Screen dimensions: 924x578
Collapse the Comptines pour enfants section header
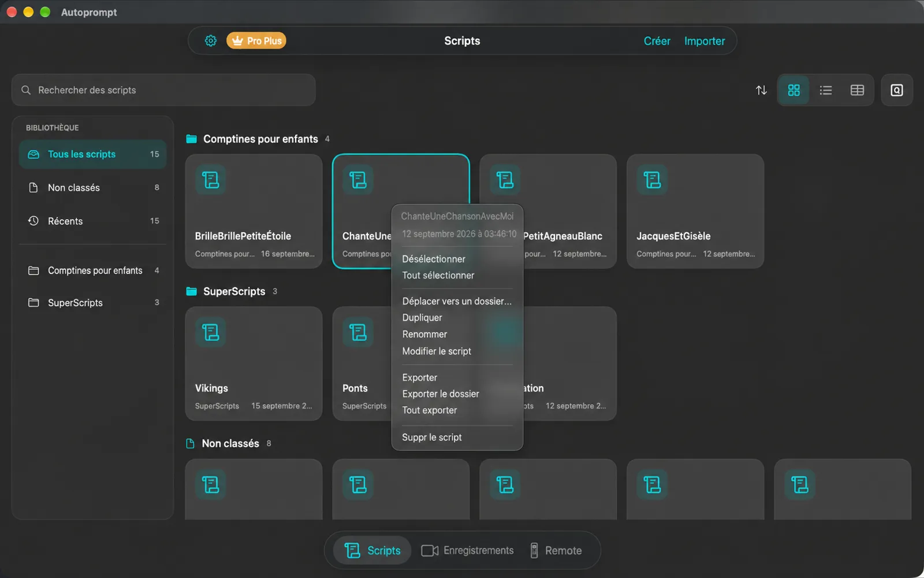[258, 139]
